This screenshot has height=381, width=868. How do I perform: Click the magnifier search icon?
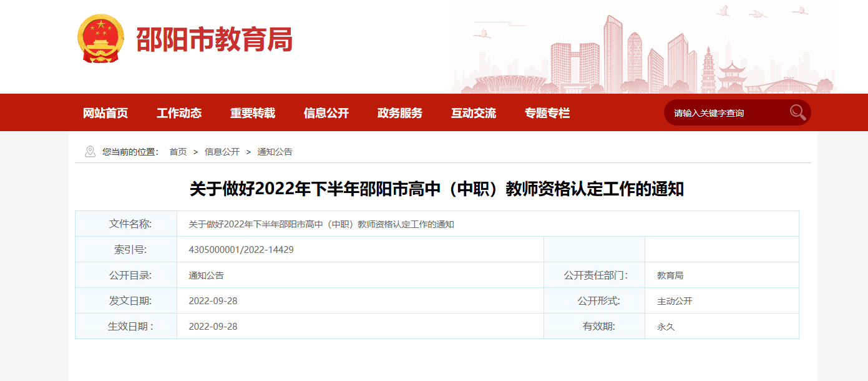click(797, 112)
